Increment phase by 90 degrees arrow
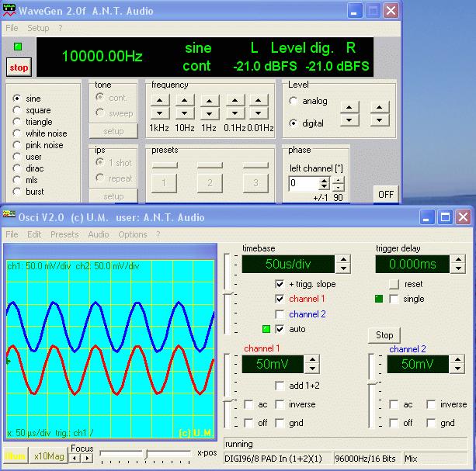The height and width of the screenshot is (471, 476). click(x=338, y=181)
